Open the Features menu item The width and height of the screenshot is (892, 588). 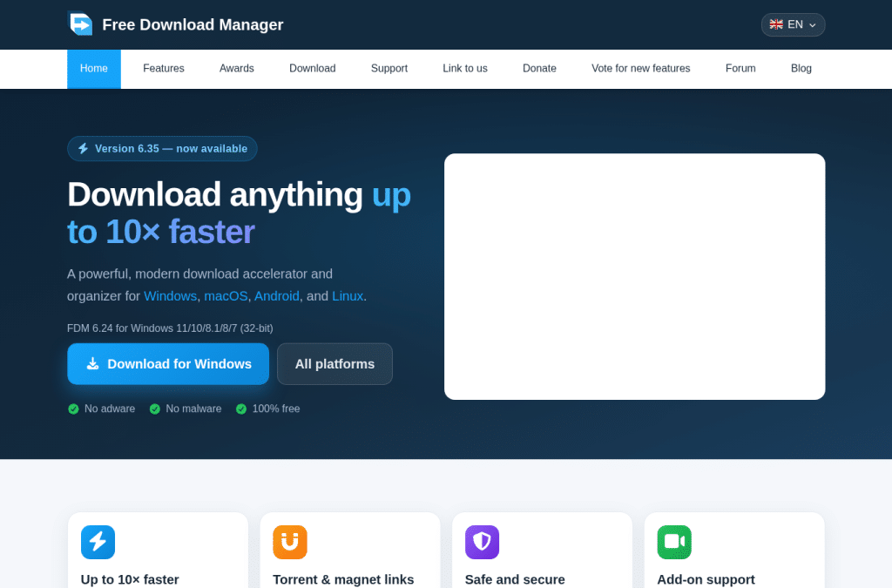point(163,68)
